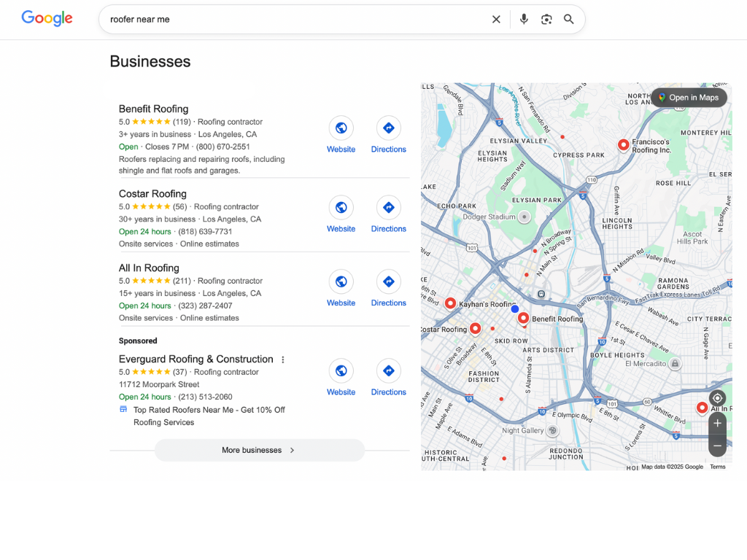Get directions to Costar Roofing
The width and height of the screenshot is (747, 560).
coord(388,208)
